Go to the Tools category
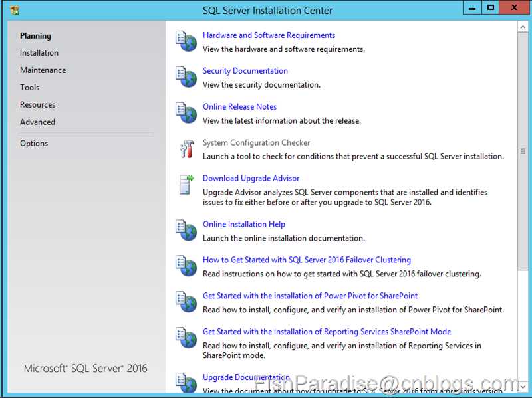Screen dimensions: 532x398 (x=29, y=88)
